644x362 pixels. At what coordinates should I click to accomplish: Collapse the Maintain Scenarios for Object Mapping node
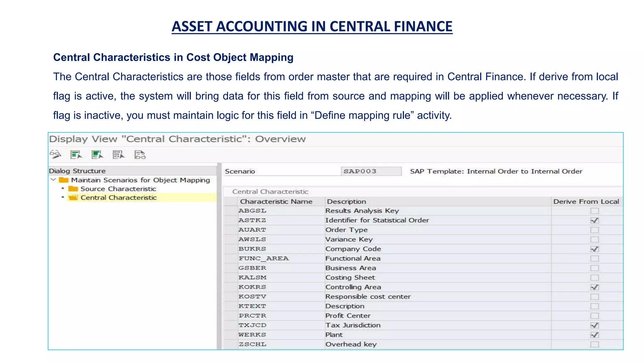point(53,180)
